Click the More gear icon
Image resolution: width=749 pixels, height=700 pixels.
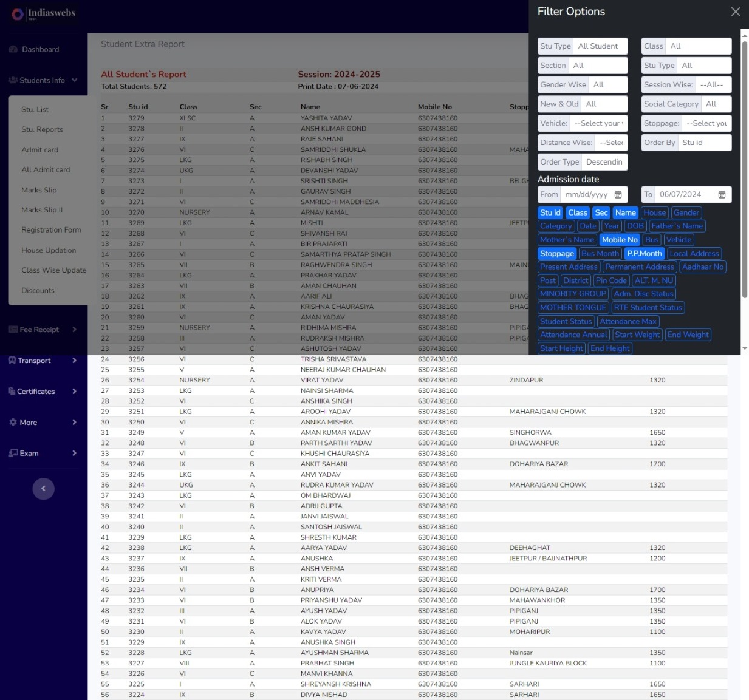point(13,423)
